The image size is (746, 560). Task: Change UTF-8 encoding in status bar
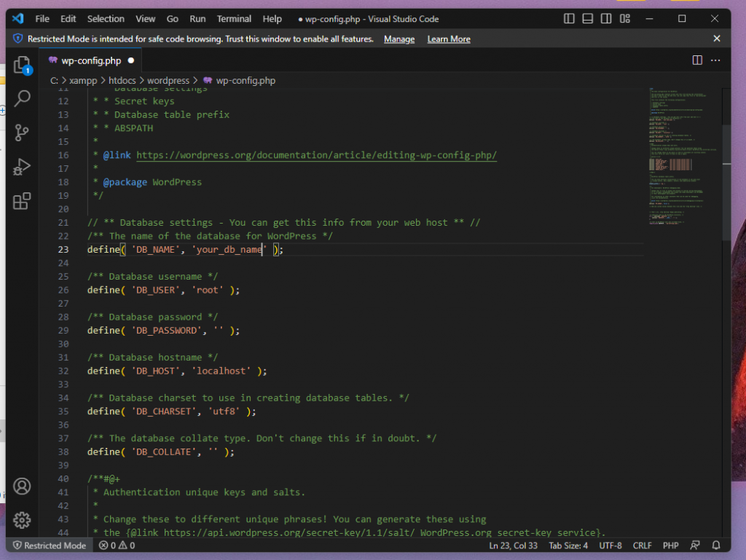(x=610, y=545)
